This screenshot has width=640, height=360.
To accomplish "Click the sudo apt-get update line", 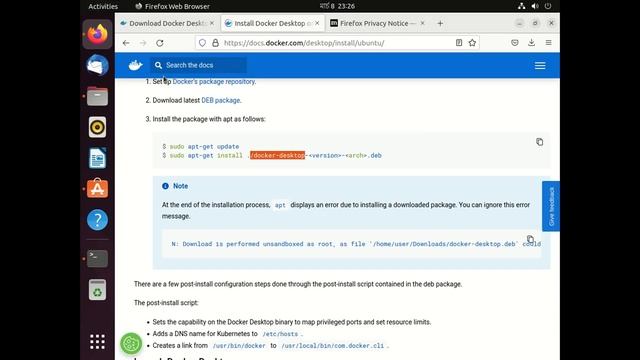I will pos(200,146).
